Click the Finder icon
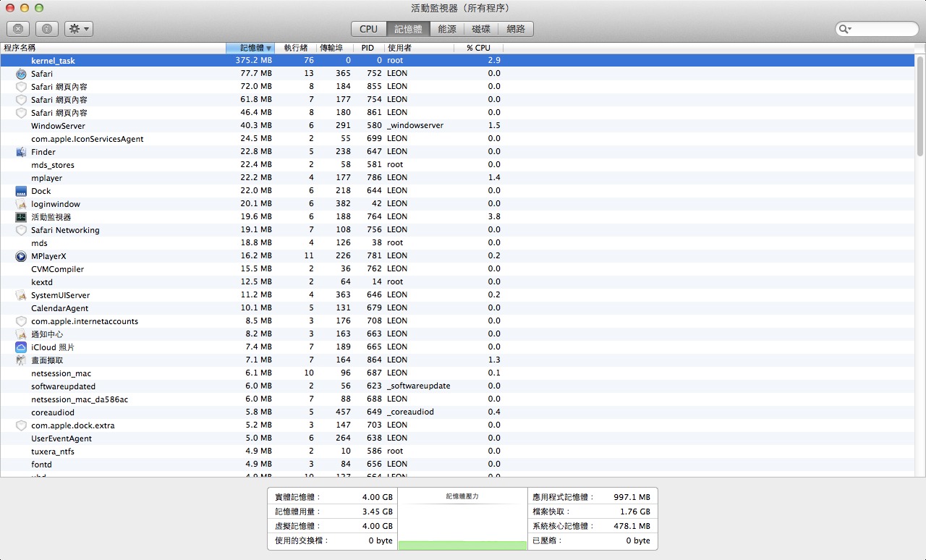Screen dimensions: 926x560 point(21,152)
